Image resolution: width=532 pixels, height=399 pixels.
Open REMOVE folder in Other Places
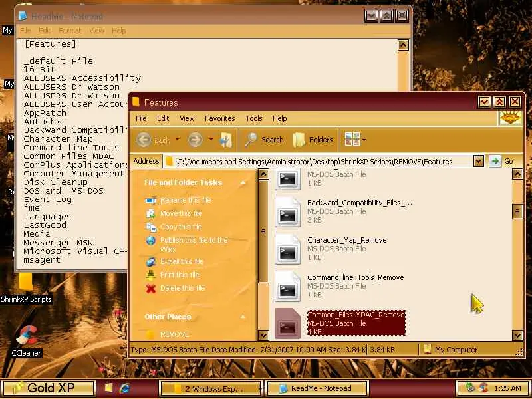click(174, 335)
